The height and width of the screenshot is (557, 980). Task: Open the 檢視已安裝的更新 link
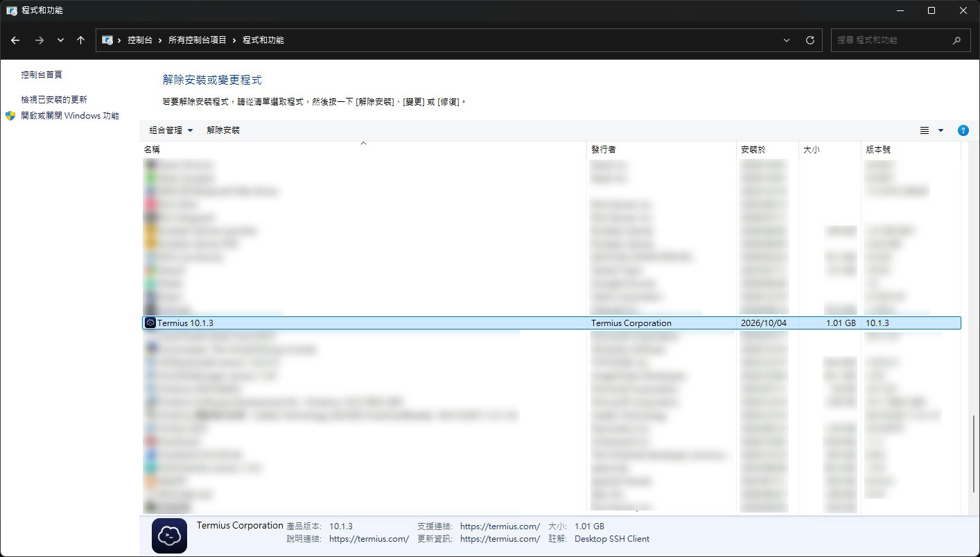pyautogui.click(x=54, y=100)
